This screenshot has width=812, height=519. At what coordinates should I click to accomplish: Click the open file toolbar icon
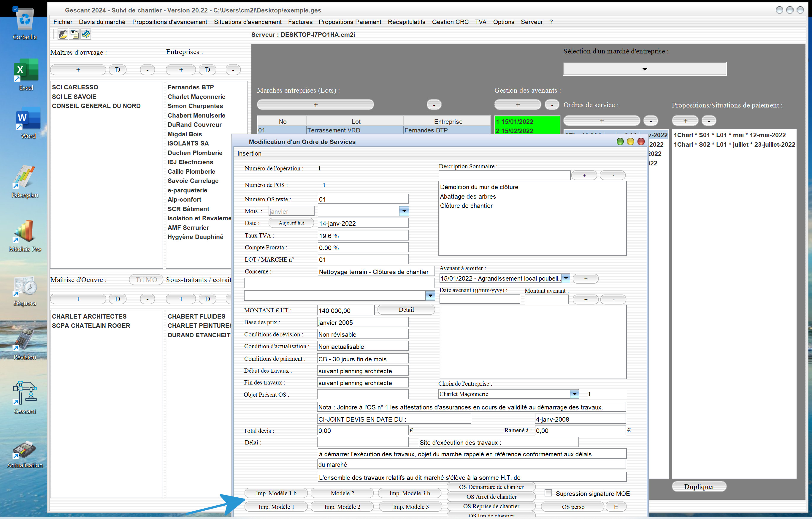pyautogui.click(x=63, y=34)
